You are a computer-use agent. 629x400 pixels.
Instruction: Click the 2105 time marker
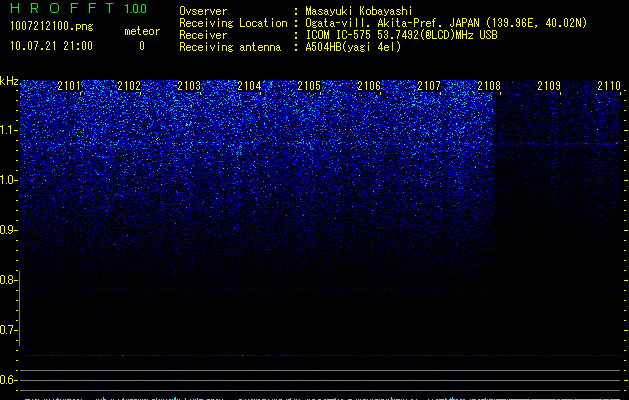tap(309, 86)
